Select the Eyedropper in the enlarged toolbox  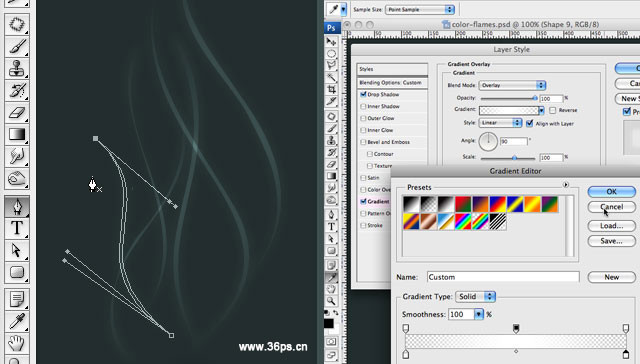pos(17,321)
